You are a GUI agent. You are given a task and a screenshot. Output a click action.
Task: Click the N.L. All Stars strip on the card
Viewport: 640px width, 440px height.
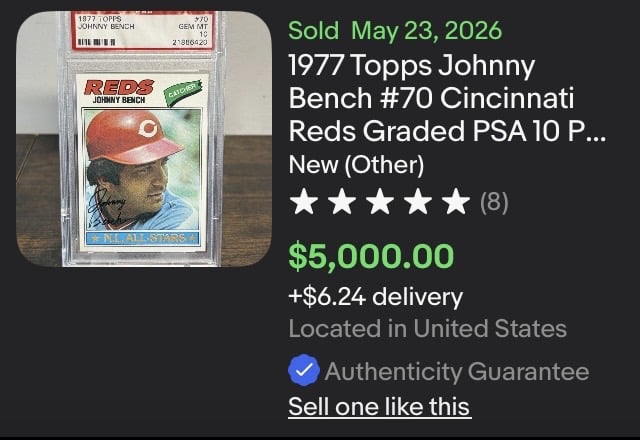click(x=143, y=238)
